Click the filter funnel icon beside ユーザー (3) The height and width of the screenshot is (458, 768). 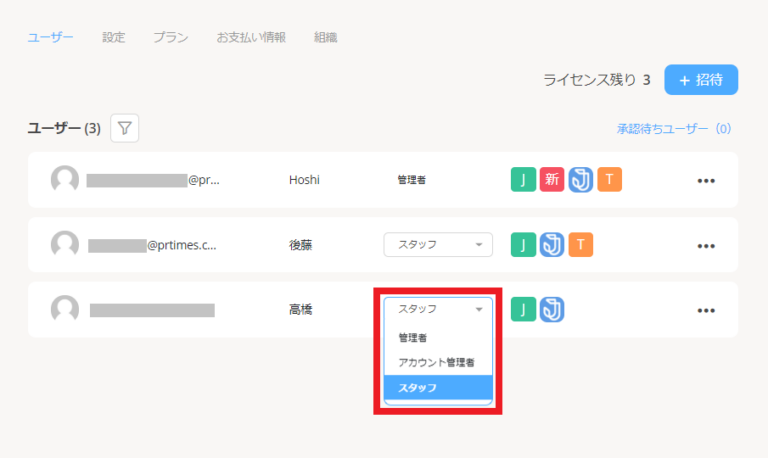pyautogui.click(x=124, y=128)
